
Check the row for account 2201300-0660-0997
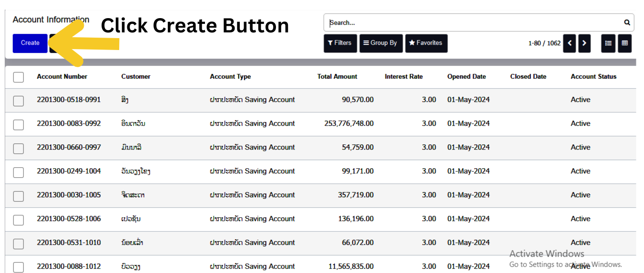(x=19, y=148)
